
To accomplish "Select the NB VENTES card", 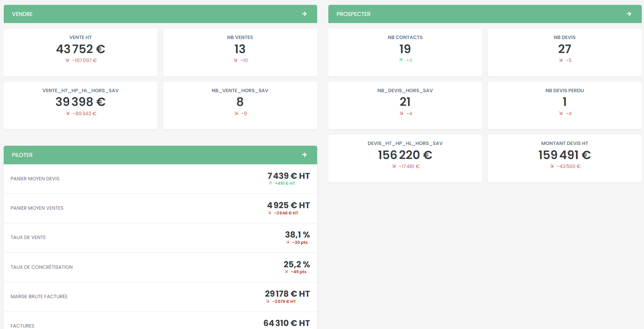I will [240, 52].
